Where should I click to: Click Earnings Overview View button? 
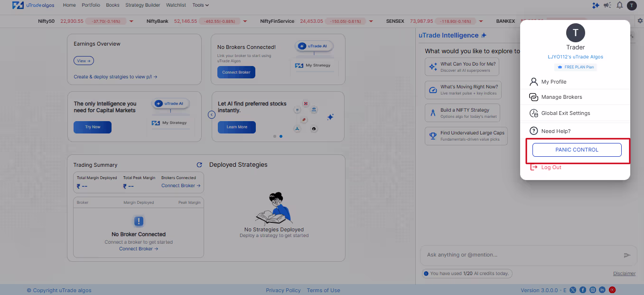coord(84,61)
